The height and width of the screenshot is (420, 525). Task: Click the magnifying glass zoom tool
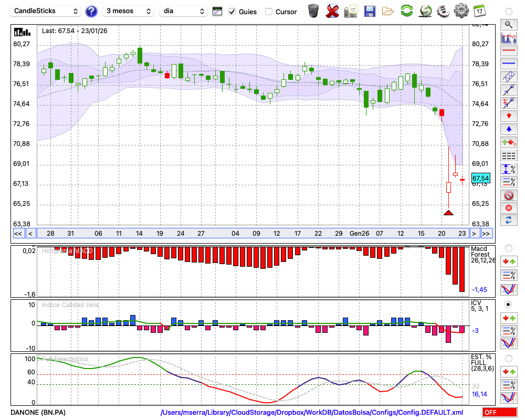coord(508,24)
